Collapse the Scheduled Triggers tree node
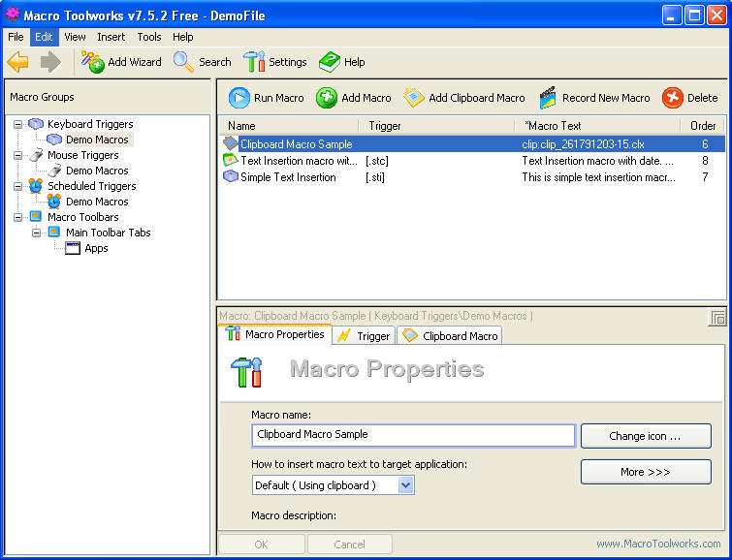The width and height of the screenshot is (732, 560). [x=19, y=186]
